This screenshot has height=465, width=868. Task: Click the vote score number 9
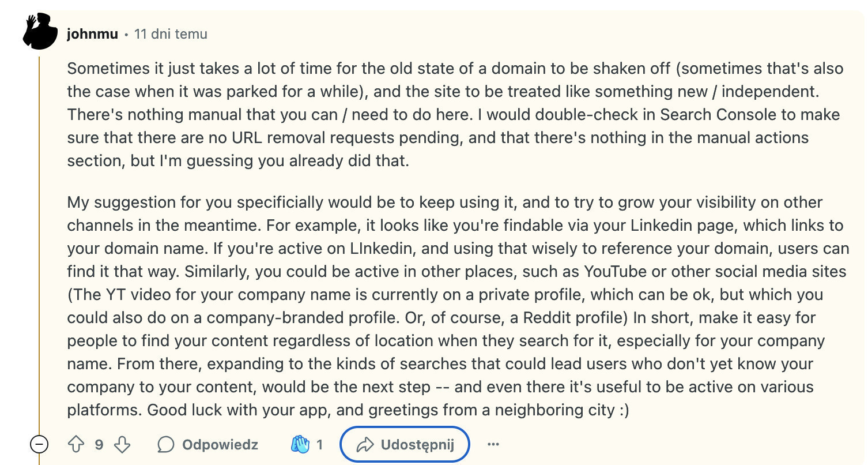pos(99,444)
